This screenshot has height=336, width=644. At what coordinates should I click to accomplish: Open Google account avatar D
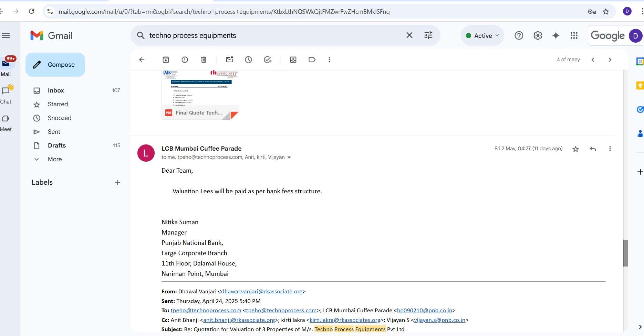(x=635, y=35)
